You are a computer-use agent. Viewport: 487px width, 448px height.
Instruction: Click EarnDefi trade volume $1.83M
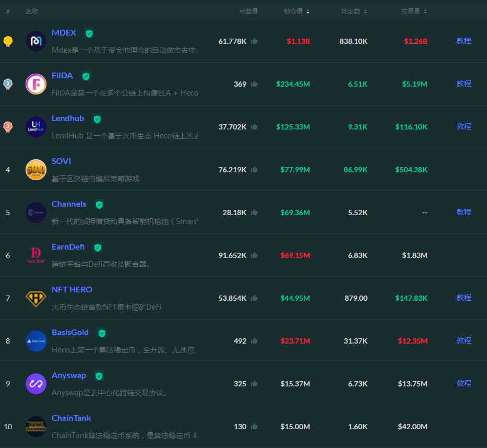414,255
